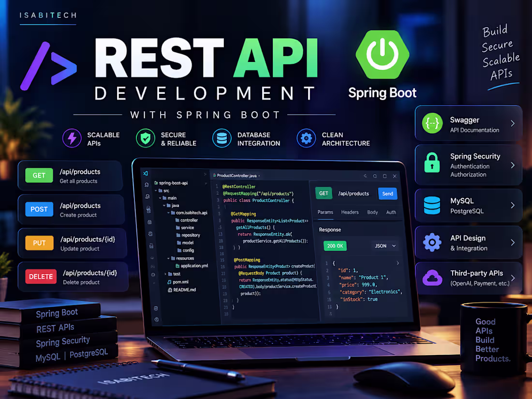532x399 pixels.
Task: Click the Send request button
Action: pyautogui.click(x=387, y=194)
